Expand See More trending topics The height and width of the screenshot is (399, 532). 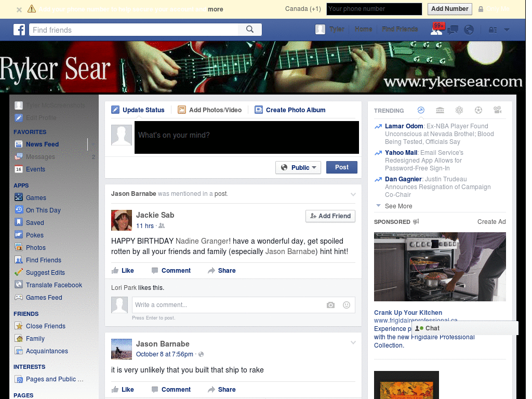pyautogui.click(x=398, y=206)
